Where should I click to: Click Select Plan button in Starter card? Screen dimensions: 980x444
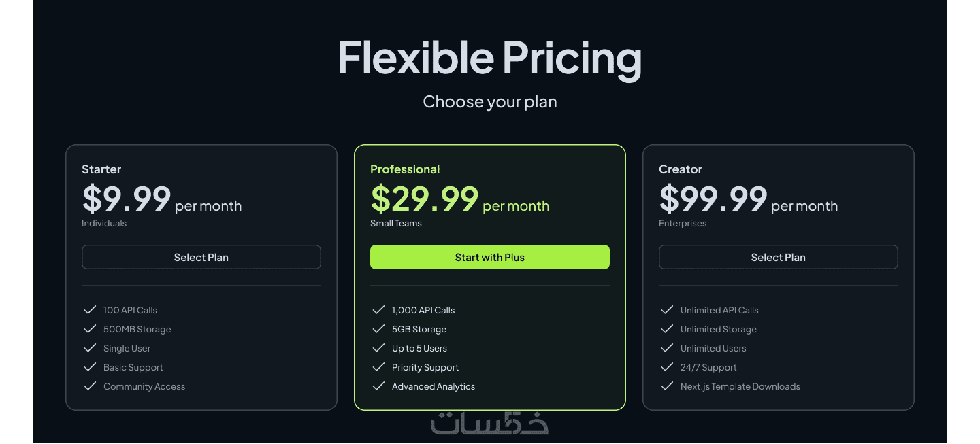[201, 257]
